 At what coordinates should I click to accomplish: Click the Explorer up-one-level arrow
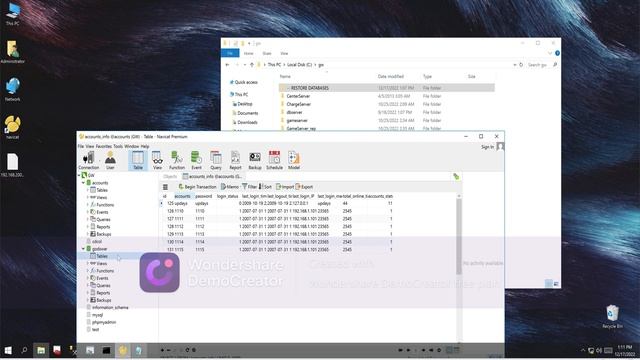click(251, 65)
